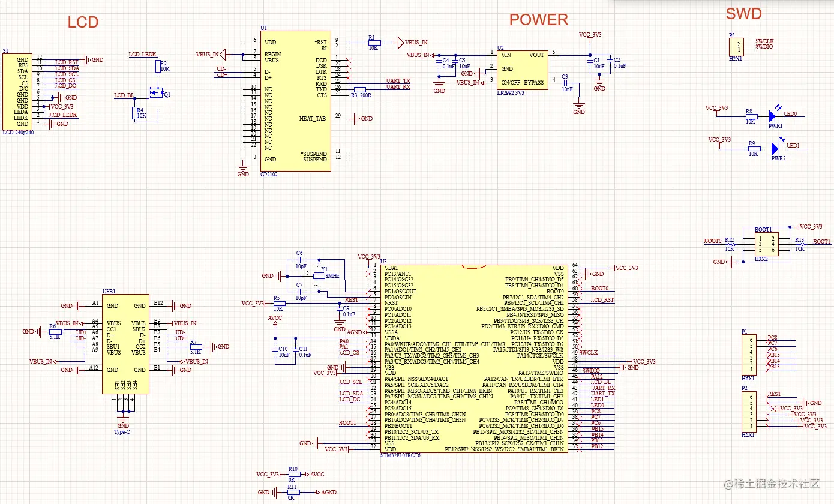Click the LCD_LEDK net label above R2

point(142,55)
